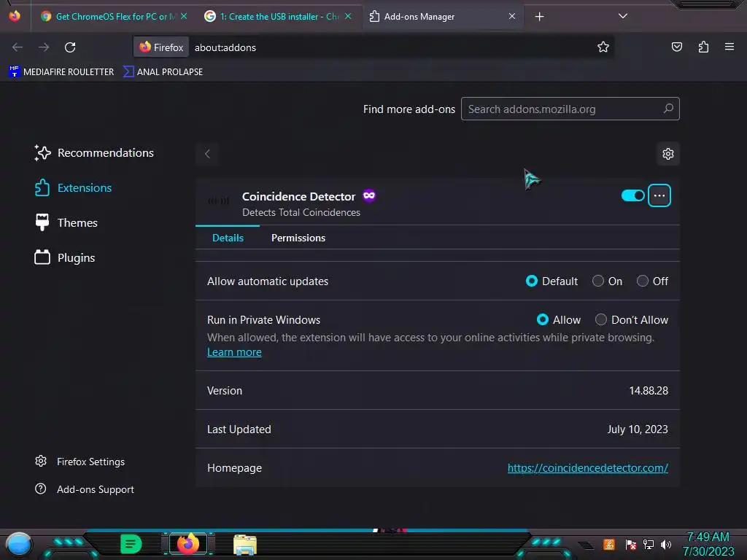Open a new tab with the plus button

click(x=539, y=17)
